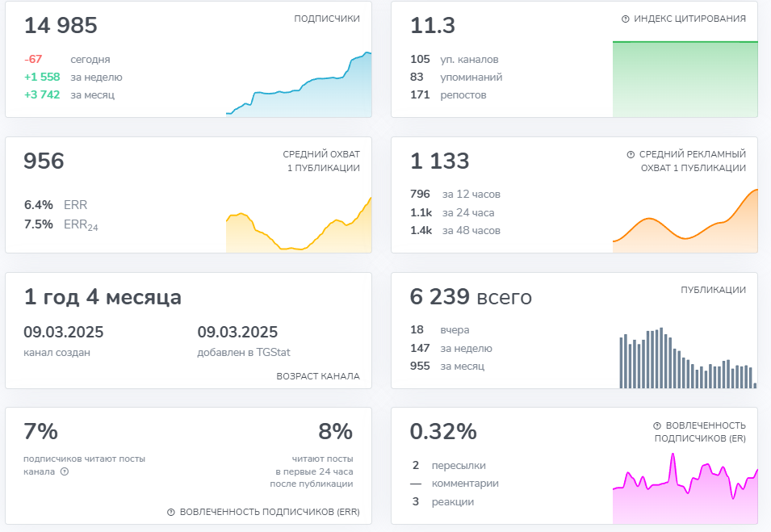Click the 0.32% engagement value
Image resolution: width=771 pixels, height=532 pixels.
(443, 432)
